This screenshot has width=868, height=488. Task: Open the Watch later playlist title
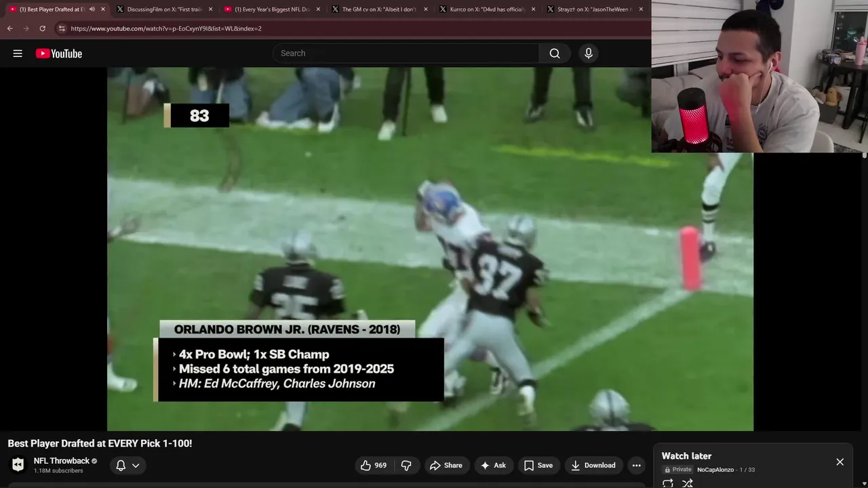point(686,456)
